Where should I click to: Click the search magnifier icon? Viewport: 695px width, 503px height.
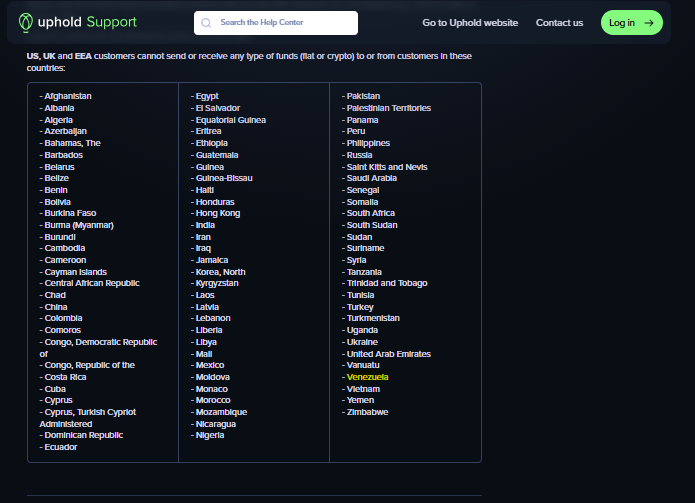coord(206,23)
